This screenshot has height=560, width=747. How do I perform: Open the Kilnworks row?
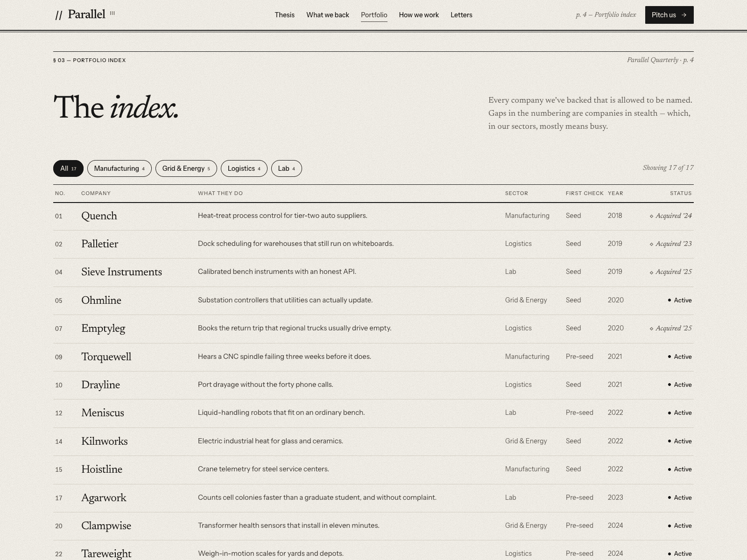pos(373,441)
